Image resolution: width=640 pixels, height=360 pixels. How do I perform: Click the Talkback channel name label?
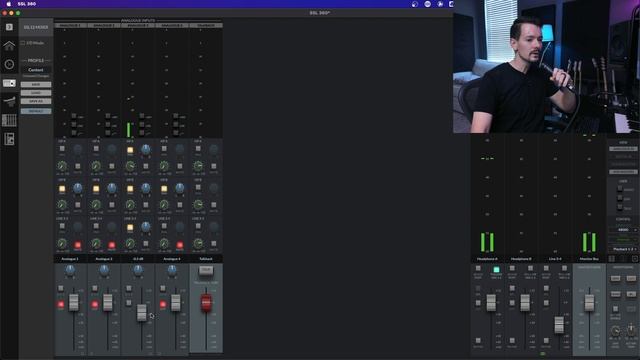coord(206,259)
